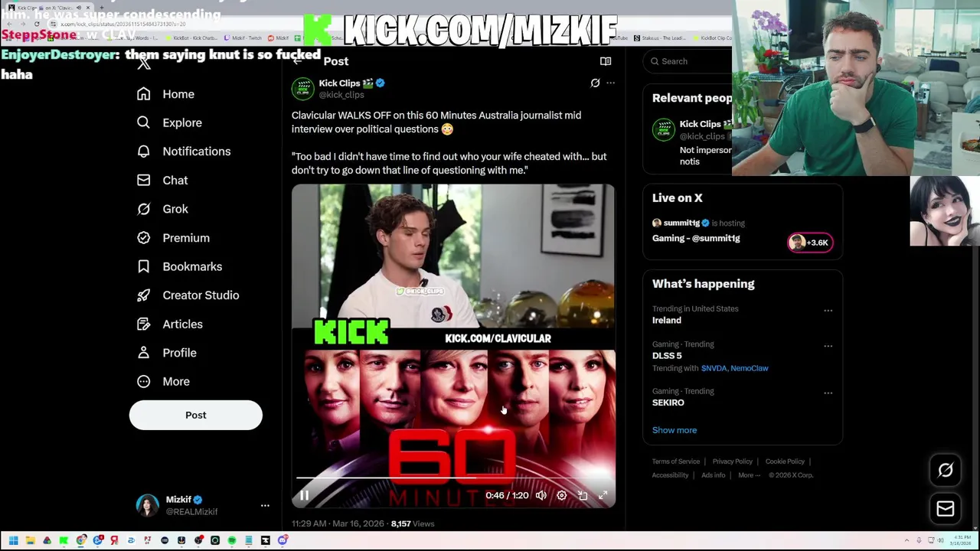Click the Premium verified badge icon

tap(143, 237)
